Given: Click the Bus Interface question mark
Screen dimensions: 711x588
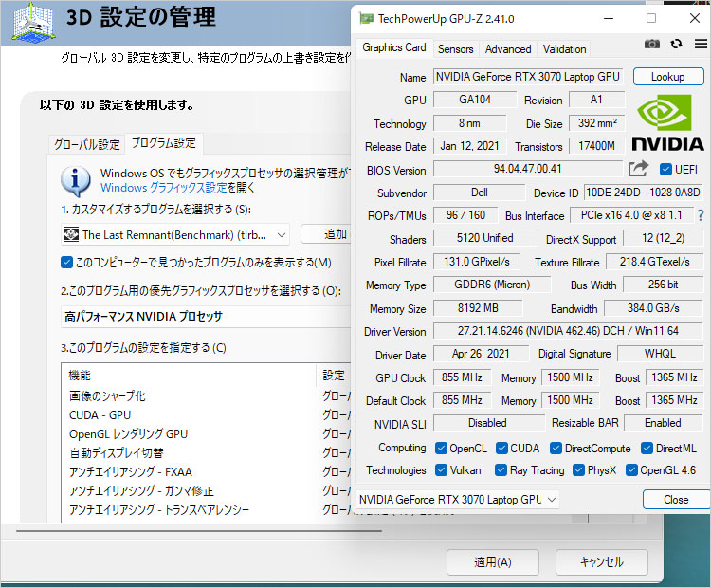Looking at the screenshot, I should (701, 215).
